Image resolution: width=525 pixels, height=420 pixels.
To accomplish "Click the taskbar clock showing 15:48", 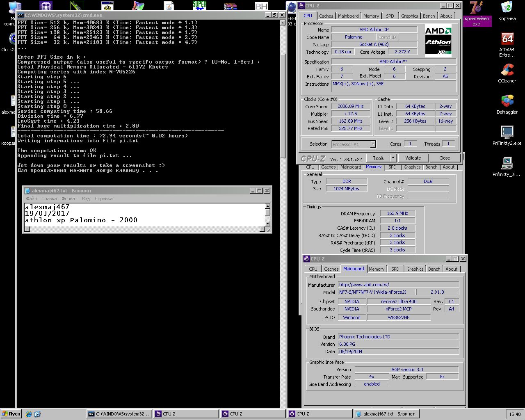I will 515,414.
